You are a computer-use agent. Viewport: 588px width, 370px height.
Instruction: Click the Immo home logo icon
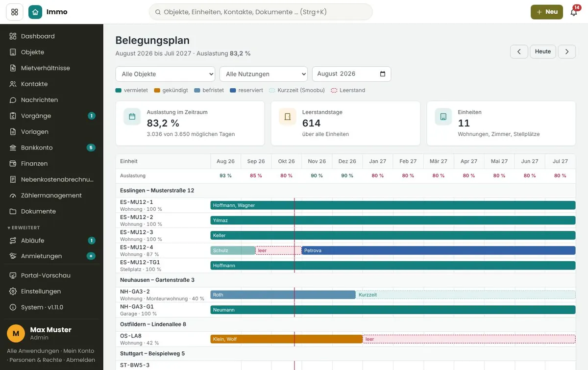35,12
